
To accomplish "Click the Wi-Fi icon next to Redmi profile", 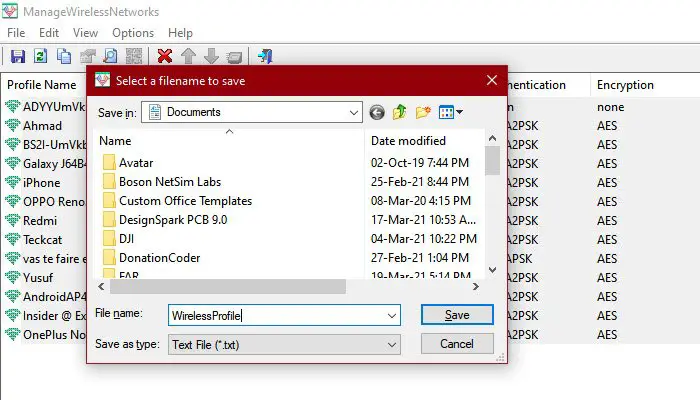I will pos(12,221).
